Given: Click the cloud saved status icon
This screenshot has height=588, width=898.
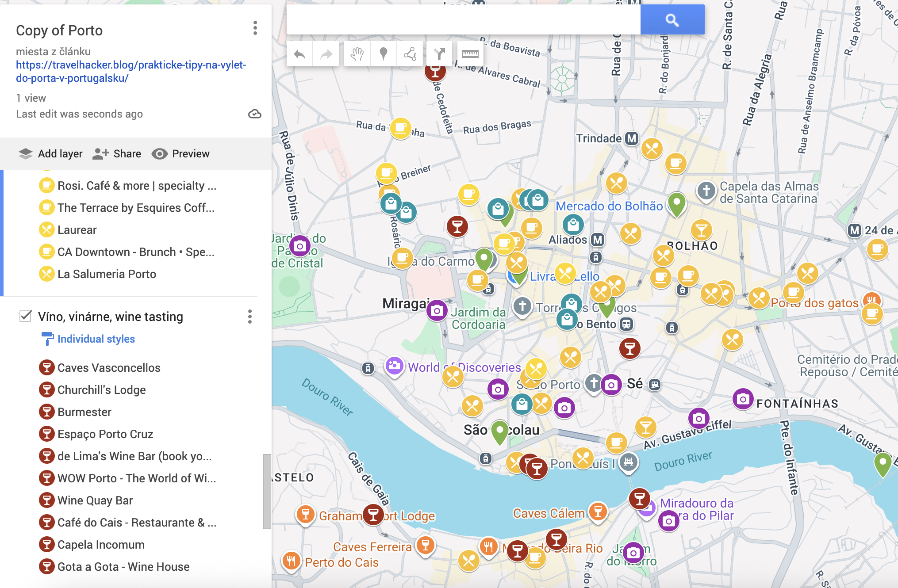Looking at the screenshot, I should tap(254, 114).
